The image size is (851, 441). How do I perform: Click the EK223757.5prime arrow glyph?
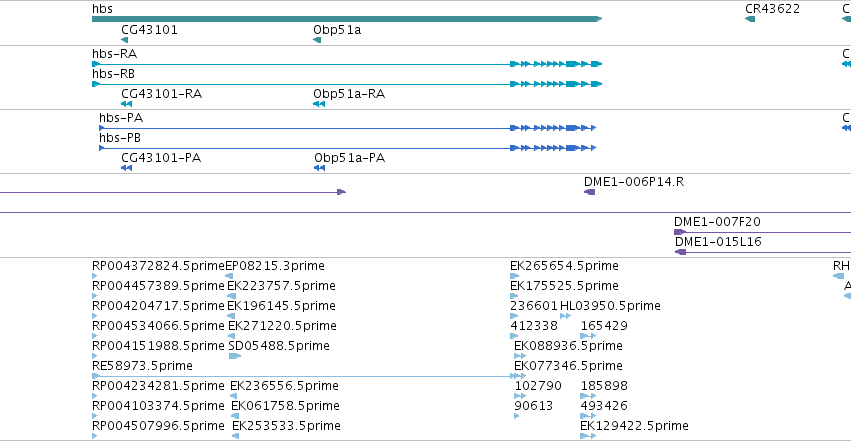[x=231, y=296]
